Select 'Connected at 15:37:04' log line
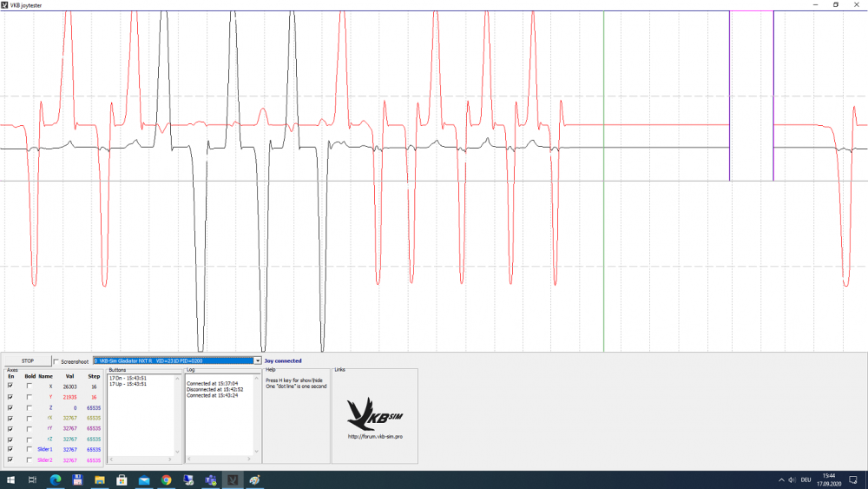The image size is (868, 489). tap(212, 383)
